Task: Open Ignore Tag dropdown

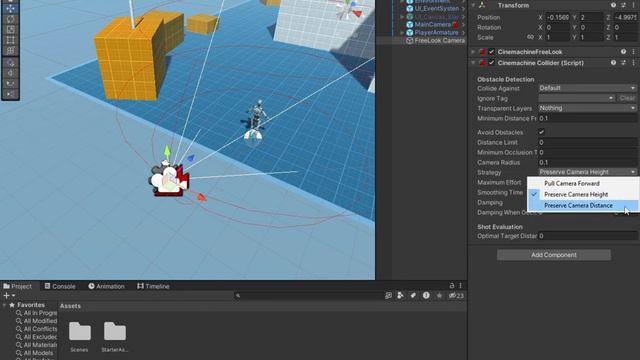Action: 576,98
